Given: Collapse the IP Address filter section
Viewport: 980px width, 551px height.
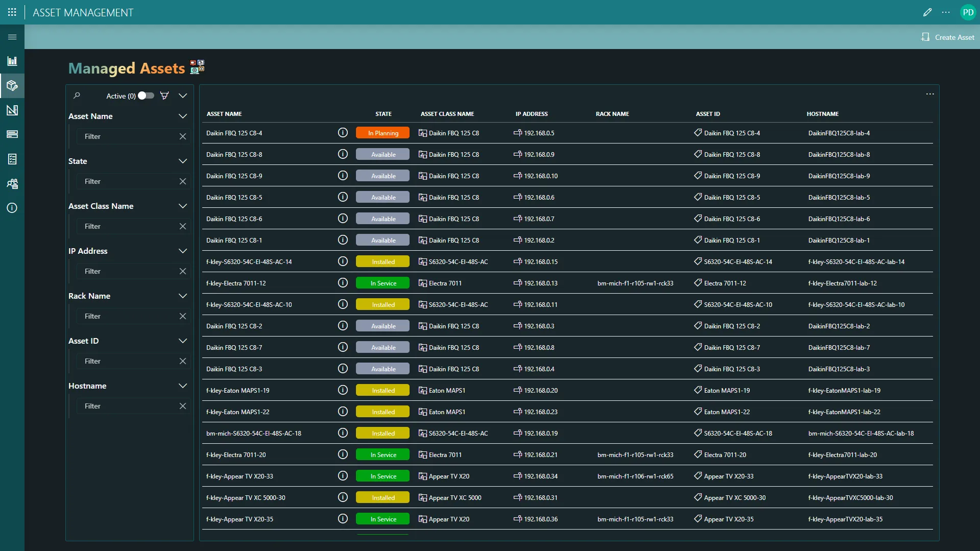Looking at the screenshot, I should point(183,251).
